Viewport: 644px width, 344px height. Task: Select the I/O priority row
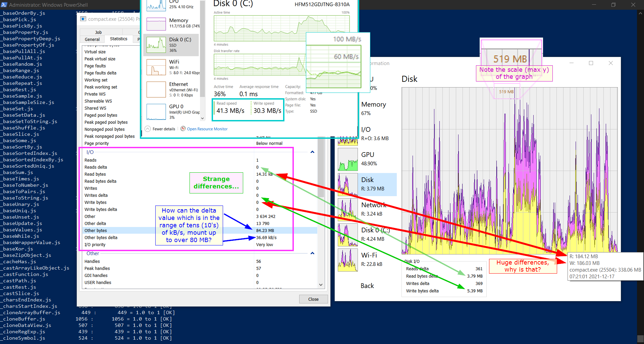coord(200,244)
